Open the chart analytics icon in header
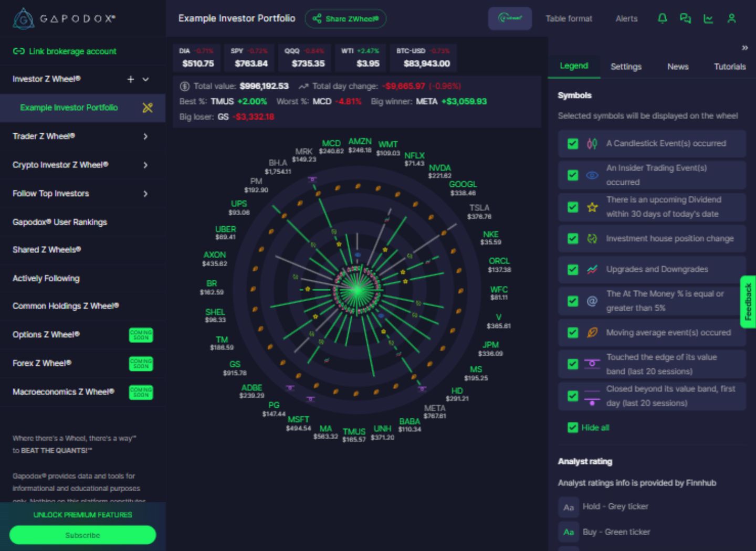Viewport: 756px width, 551px height. [708, 18]
